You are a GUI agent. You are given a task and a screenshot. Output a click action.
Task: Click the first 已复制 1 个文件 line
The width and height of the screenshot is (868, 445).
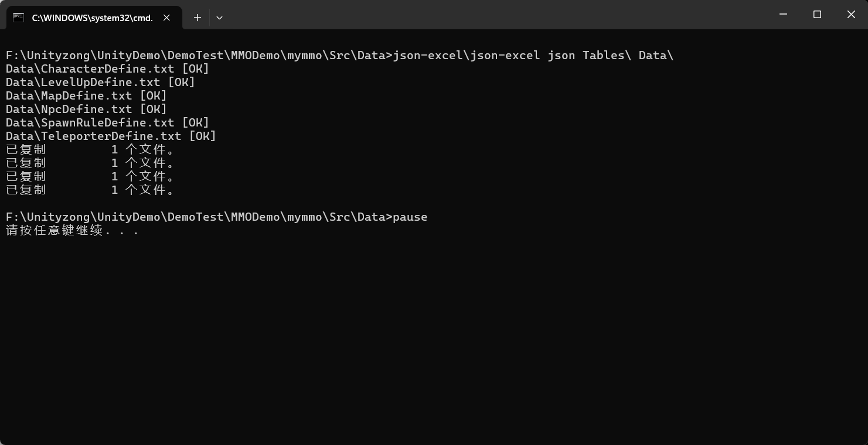point(90,150)
